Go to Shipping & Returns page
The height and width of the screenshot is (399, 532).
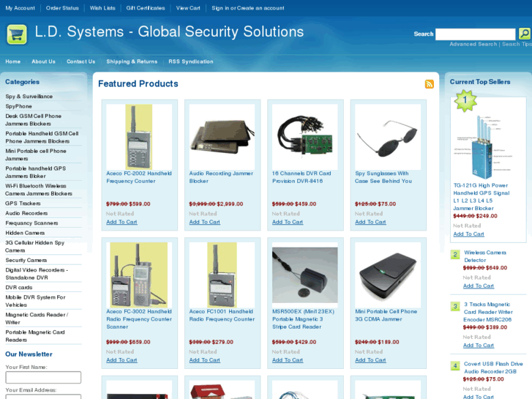(132, 61)
